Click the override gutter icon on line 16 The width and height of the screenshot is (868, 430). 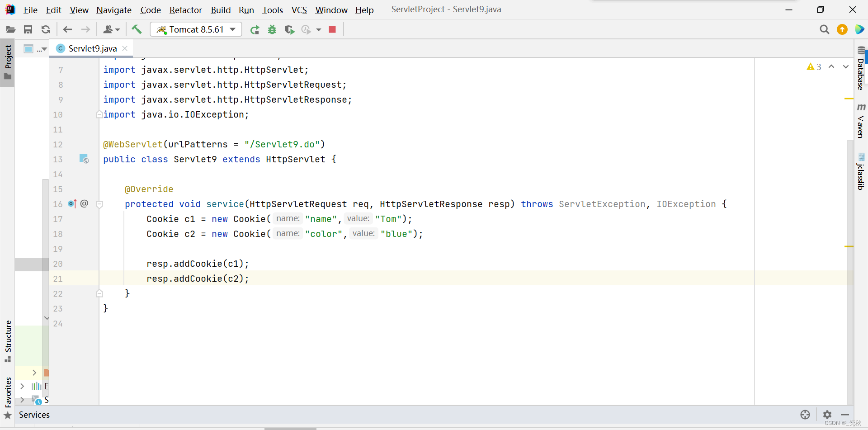(x=72, y=204)
